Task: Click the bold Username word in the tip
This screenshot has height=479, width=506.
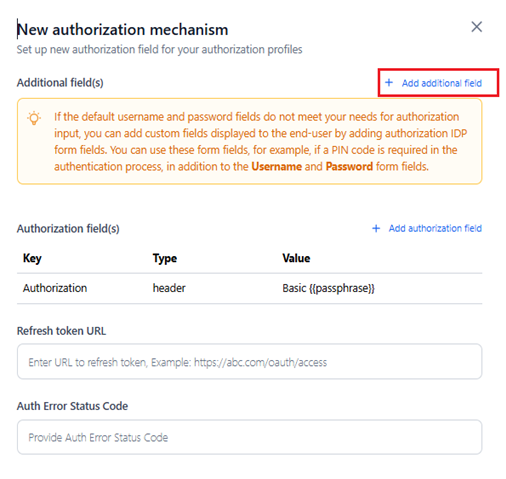Action: pos(276,166)
